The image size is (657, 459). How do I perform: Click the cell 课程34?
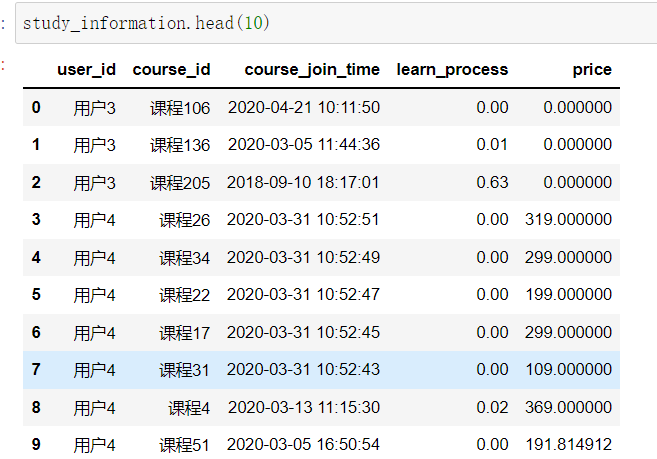[184, 258]
